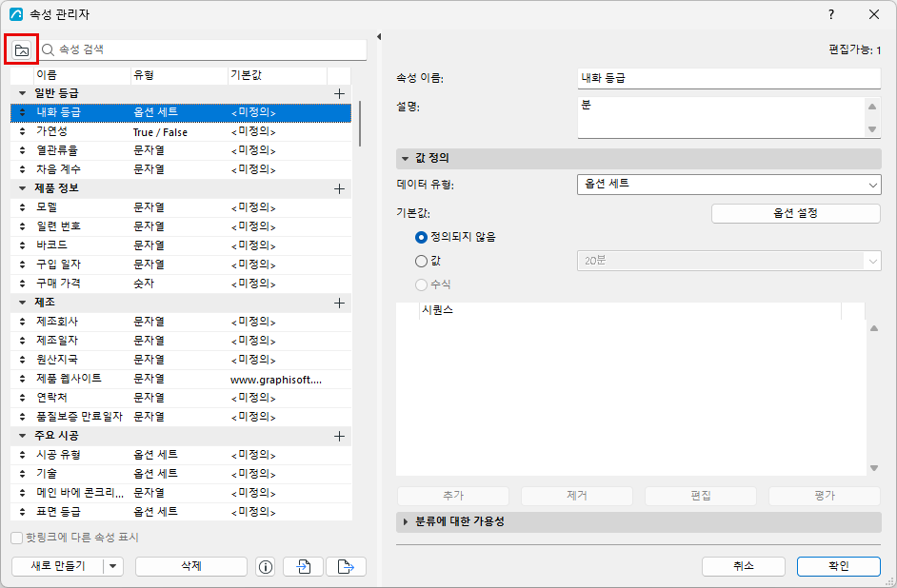Click the reorder handle for 가연성
897x588 pixels.
click(x=22, y=131)
